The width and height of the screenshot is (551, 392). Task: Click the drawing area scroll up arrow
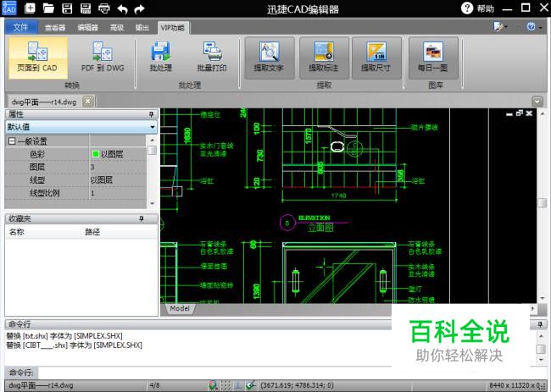point(543,113)
